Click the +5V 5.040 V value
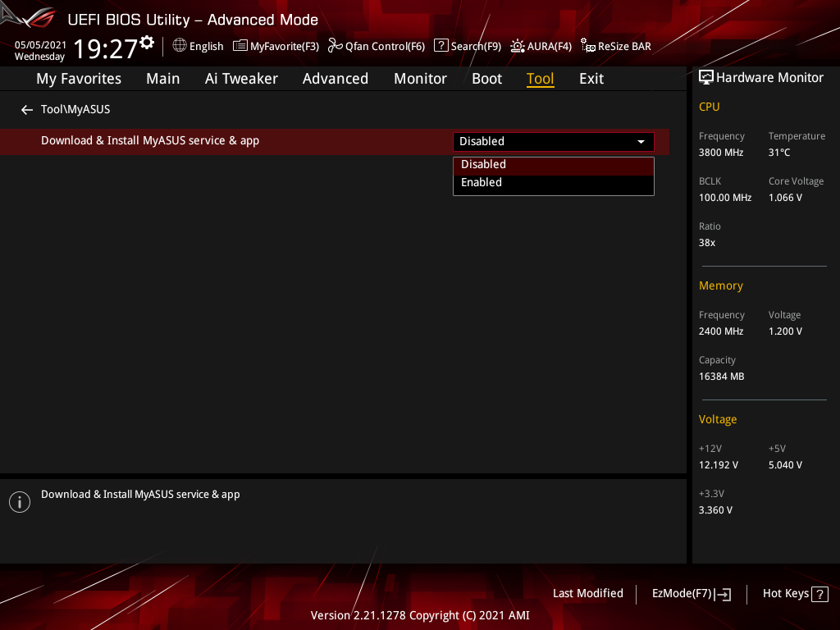The height and width of the screenshot is (630, 840). click(785, 465)
